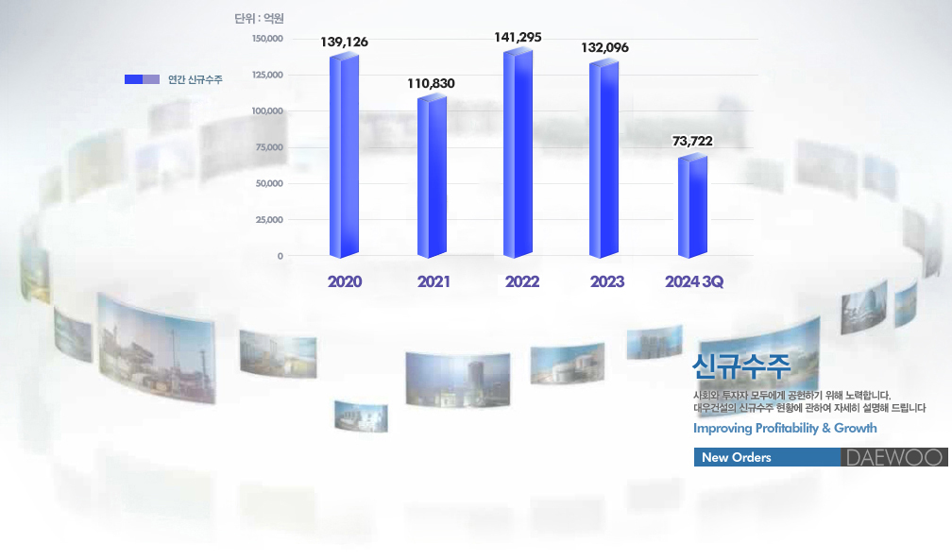Click the 2020 bar in the chart
The height and width of the screenshot is (560, 952).
coord(344,156)
